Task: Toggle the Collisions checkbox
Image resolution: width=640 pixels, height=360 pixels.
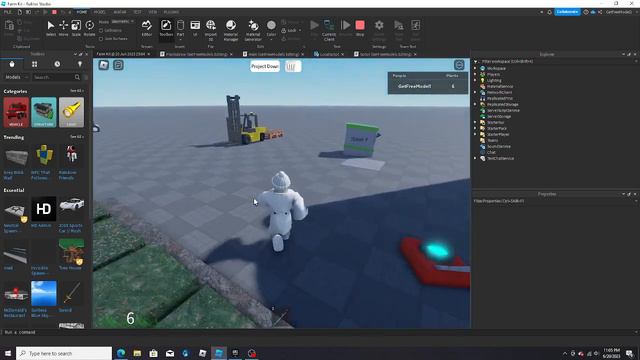Action: pyautogui.click(x=101, y=31)
